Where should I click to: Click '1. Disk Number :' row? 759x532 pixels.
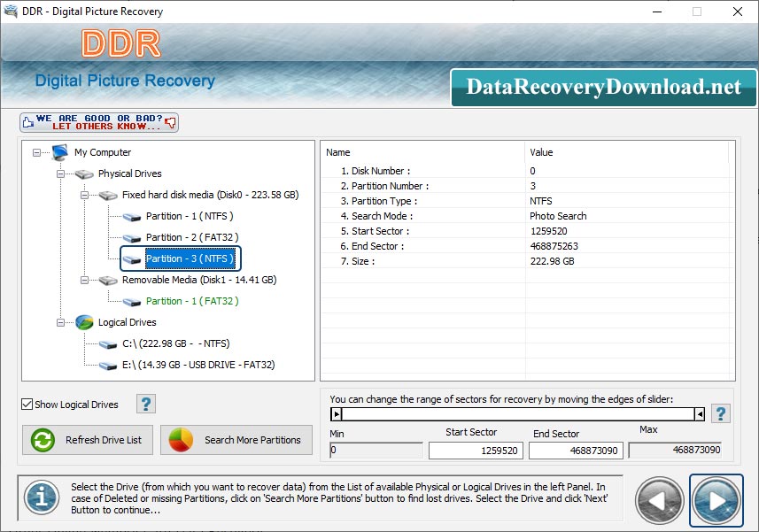tap(526, 171)
